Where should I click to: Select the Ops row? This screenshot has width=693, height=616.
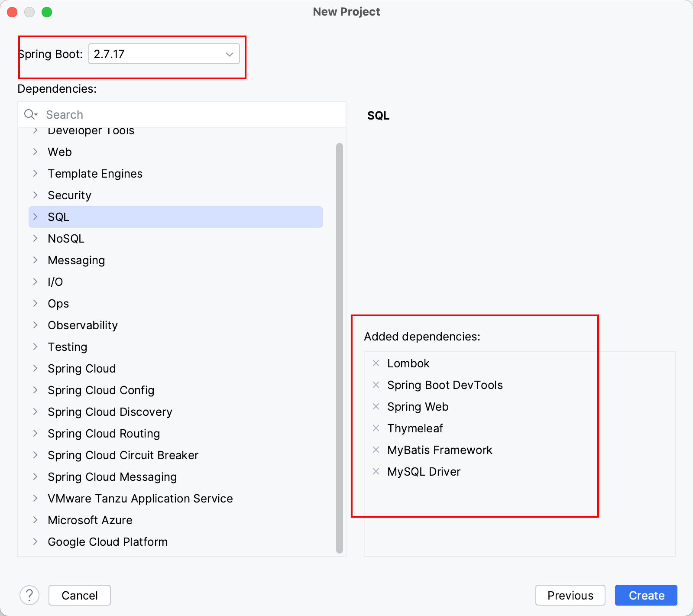pyautogui.click(x=176, y=304)
